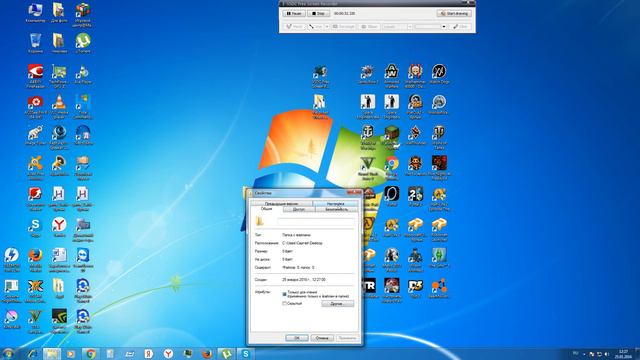
Task: Select Opera browser desktop icon
Action: (391, 196)
